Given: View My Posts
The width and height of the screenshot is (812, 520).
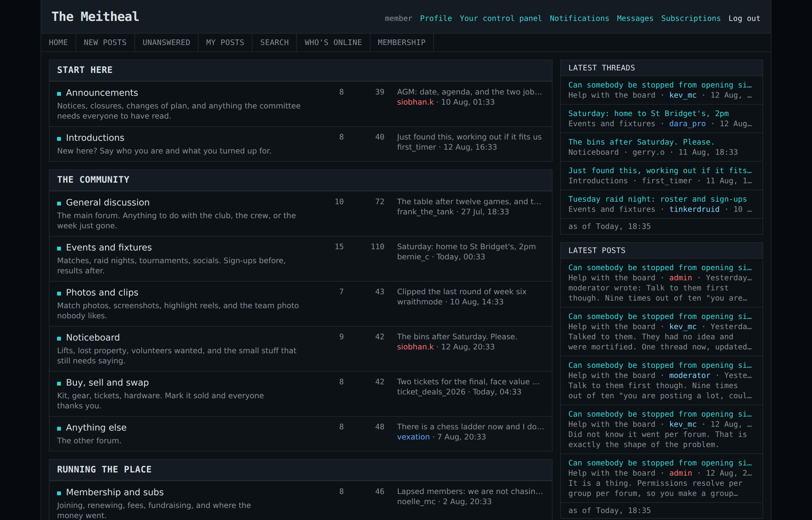Looking at the screenshot, I should 225,42.
